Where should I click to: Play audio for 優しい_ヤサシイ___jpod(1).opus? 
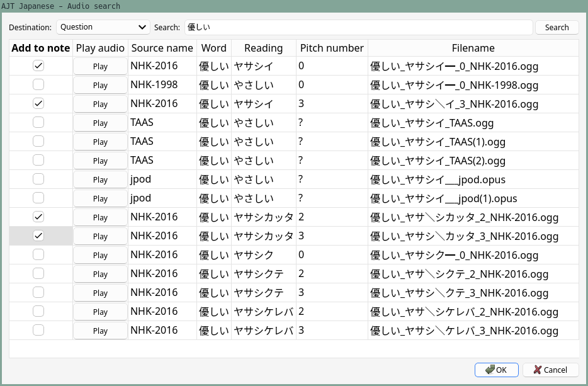click(x=99, y=198)
